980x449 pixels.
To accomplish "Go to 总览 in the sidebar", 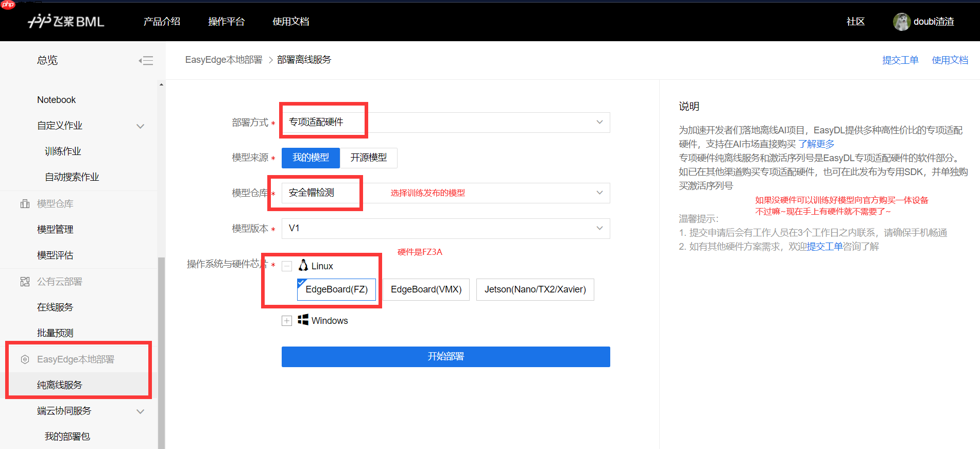I will (47, 60).
